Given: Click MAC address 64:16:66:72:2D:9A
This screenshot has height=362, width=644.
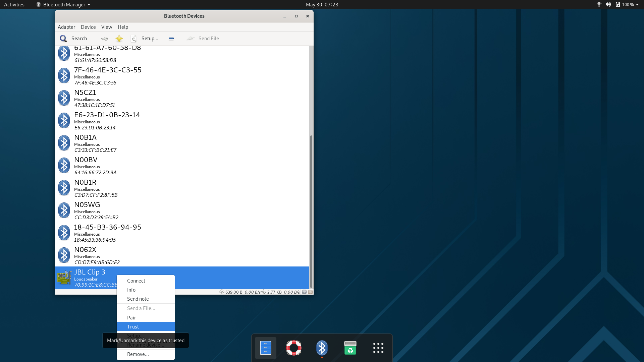Looking at the screenshot, I should pos(95,173).
